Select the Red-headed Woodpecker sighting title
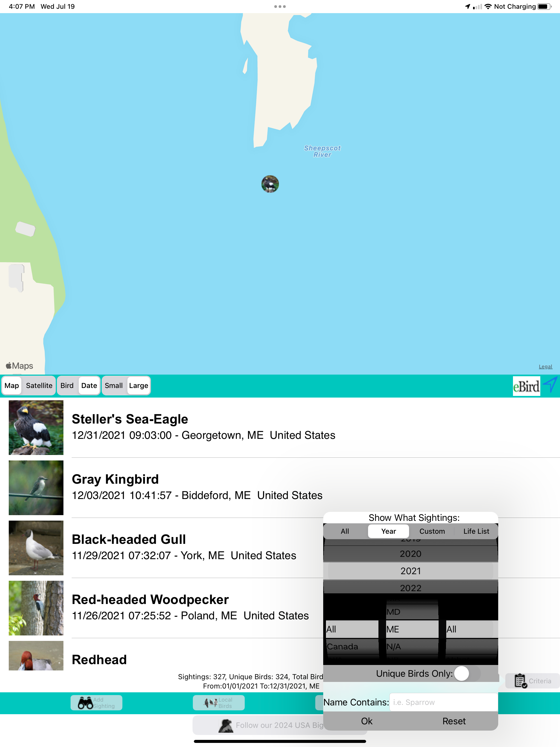This screenshot has width=560, height=747. click(x=150, y=599)
